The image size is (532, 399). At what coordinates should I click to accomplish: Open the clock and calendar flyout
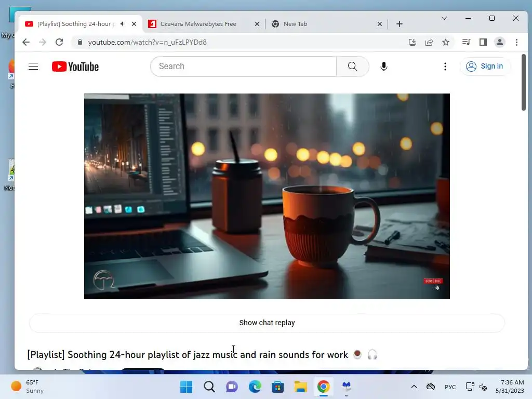tap(510, 387)
